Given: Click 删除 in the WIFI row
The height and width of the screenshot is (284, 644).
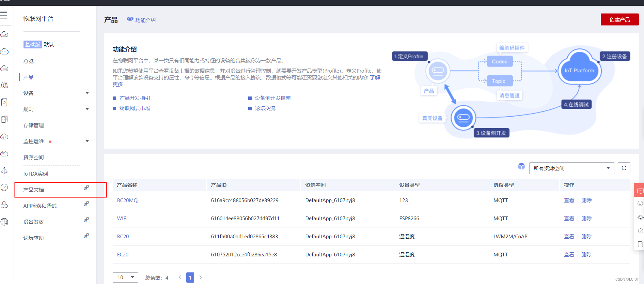Looking at the screenshot, I should (x=586, y=219).
